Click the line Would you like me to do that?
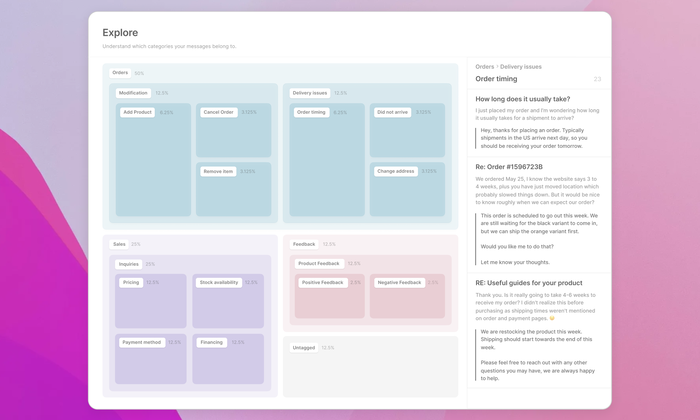 coord(517,246)
